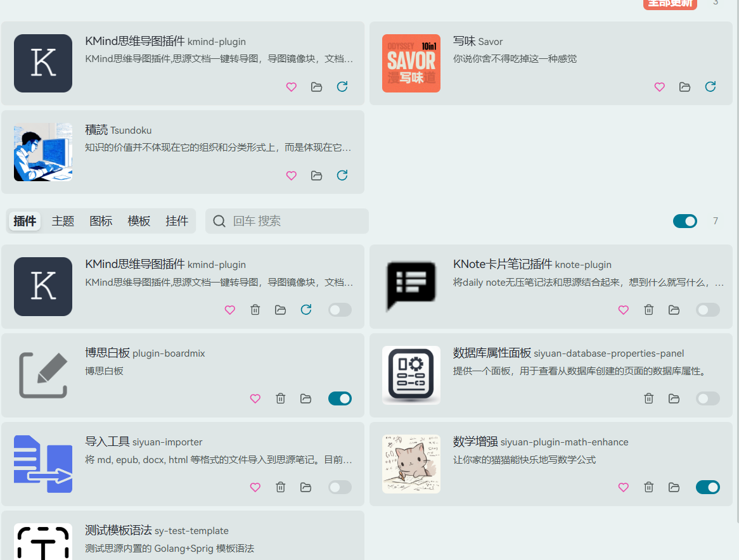Click heart icon on Tsundoku card
Image resolution: width=739 pixels, height=560 pixels.
coord(292,175)
